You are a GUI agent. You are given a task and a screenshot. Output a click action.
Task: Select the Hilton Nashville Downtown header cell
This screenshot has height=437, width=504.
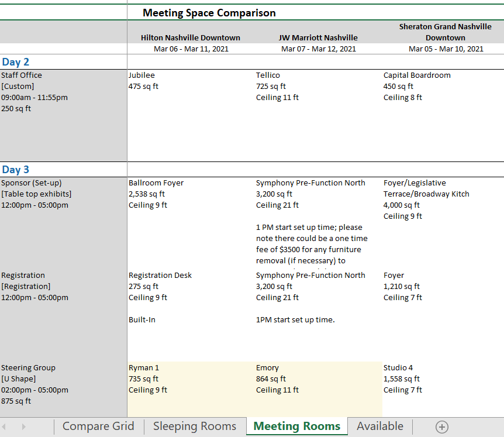190,37
